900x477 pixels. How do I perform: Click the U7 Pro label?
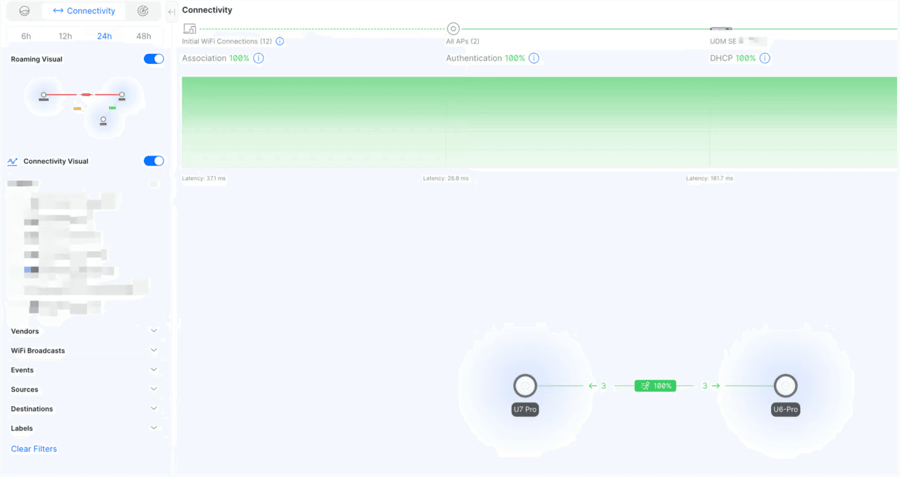click(525, 409)
